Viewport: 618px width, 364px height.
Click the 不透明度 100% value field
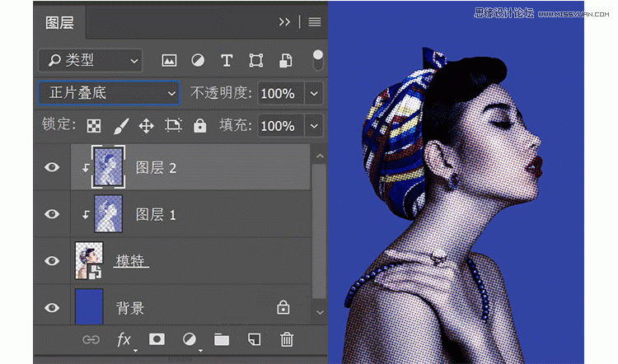coord(281,94)
